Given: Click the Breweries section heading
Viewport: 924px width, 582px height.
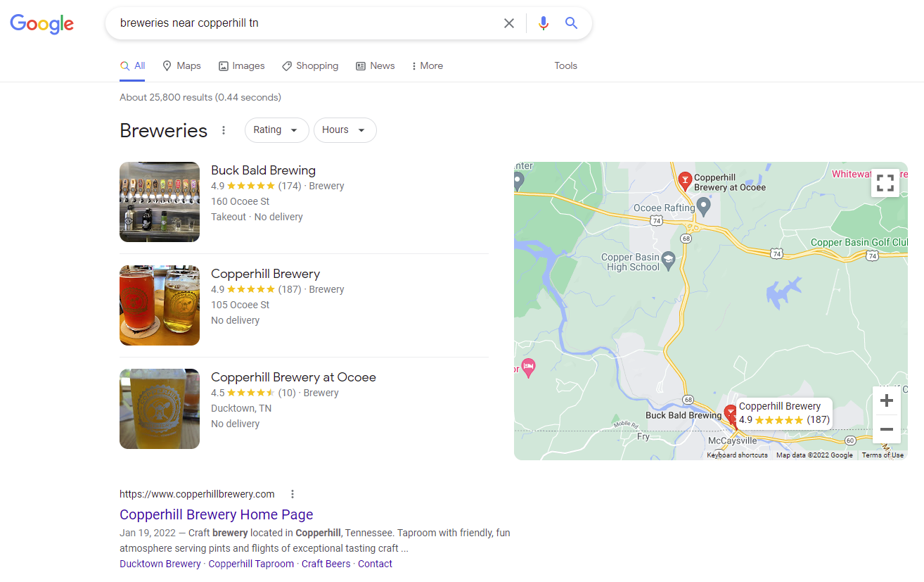Looking at the screenshot, I should [x=163, y=131].
